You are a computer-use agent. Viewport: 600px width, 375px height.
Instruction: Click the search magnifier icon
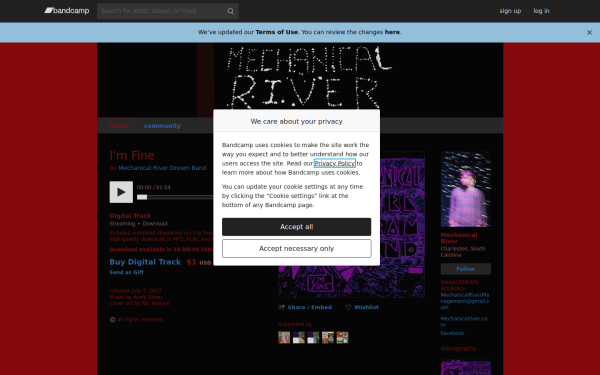pos(230,11)
